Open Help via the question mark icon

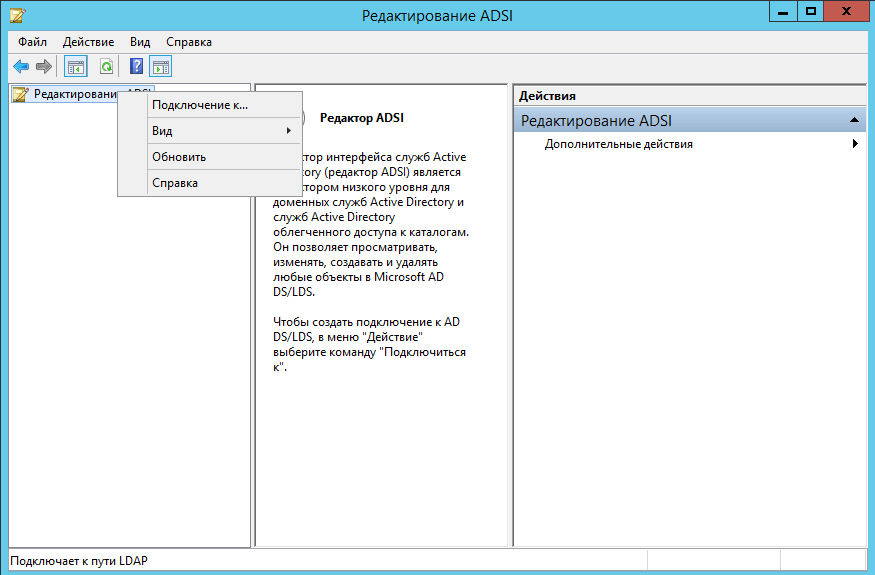click(x=136, y=67)
